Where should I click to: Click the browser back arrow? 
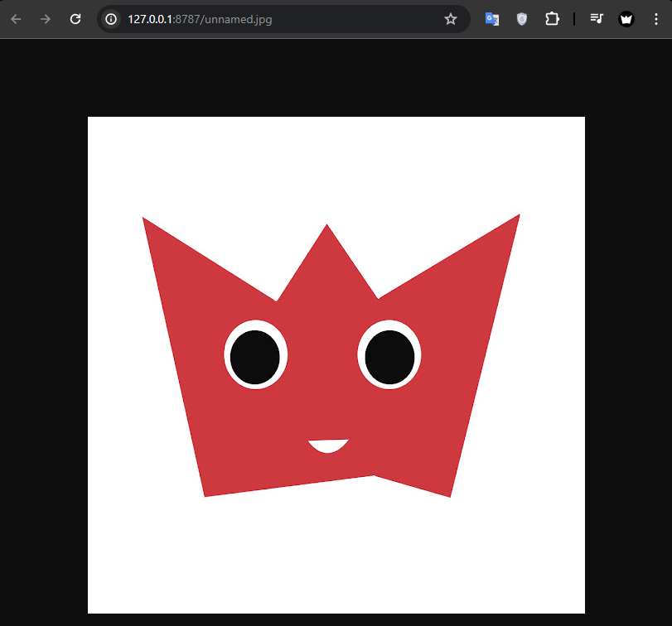coord(16,19)
